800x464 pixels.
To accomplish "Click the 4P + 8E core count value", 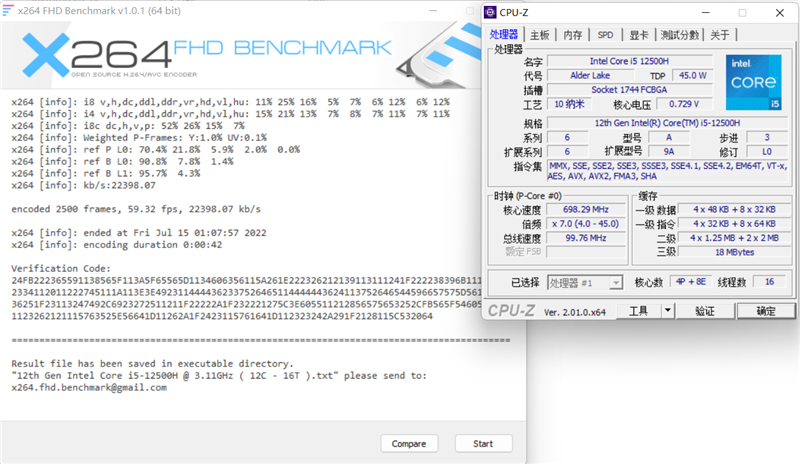I will click(691, 282).
